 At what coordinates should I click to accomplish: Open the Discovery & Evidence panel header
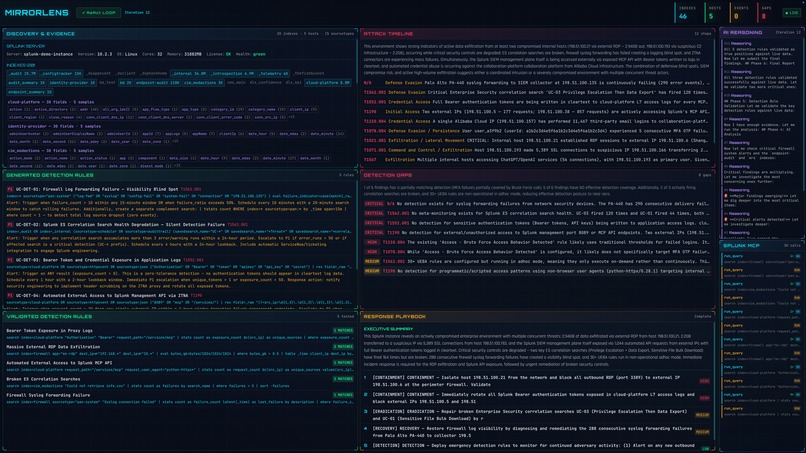tap(180, 33)
